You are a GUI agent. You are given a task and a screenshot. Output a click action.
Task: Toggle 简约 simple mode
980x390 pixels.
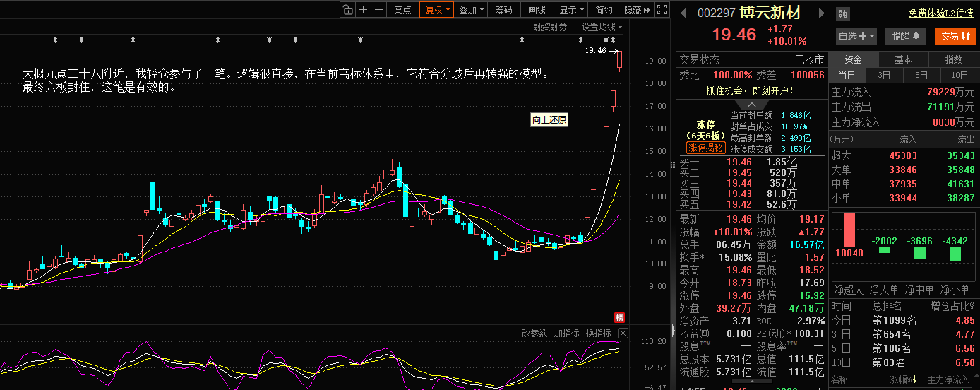pyautogui.click(x=604, y=9)
